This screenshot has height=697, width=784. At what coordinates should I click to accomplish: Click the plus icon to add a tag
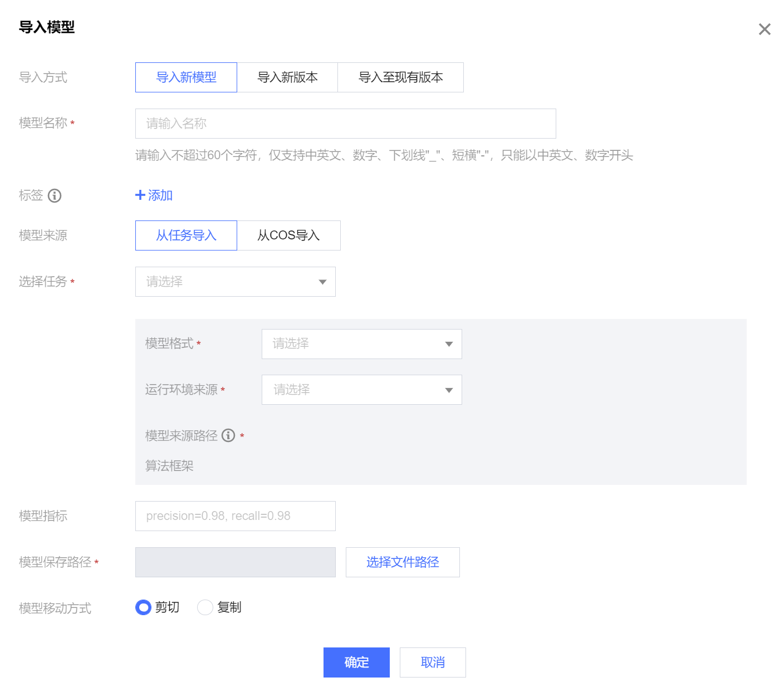point(140,195)
